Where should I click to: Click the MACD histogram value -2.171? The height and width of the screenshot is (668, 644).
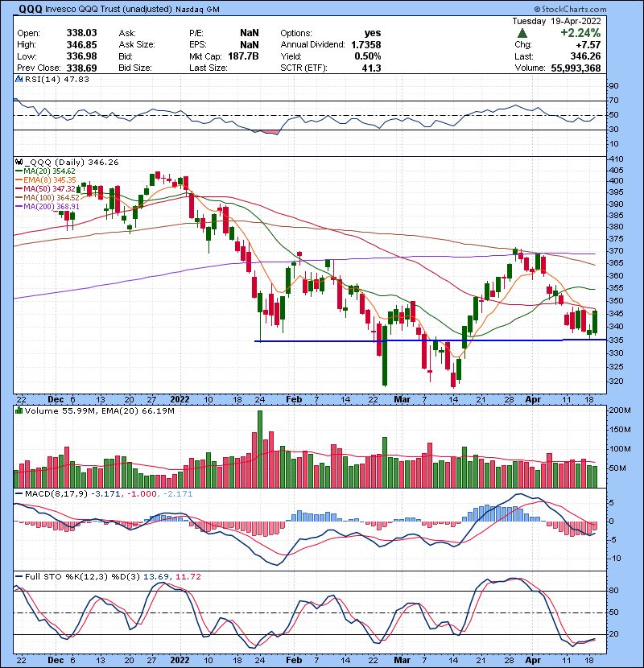[x=178, y=494]
